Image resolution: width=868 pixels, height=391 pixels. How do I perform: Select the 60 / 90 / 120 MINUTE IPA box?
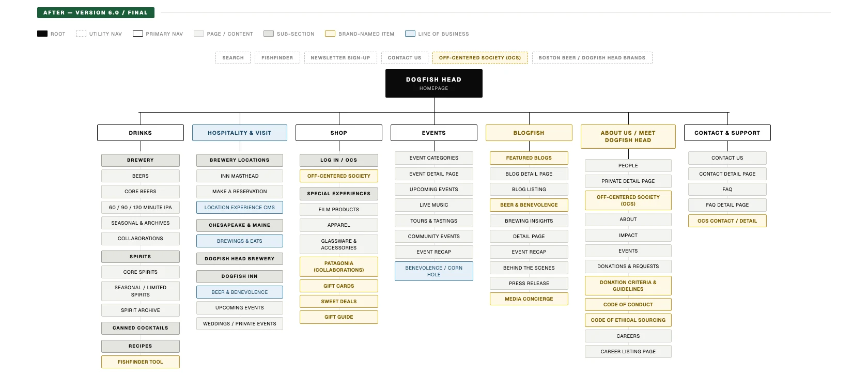tap(141, 208)
